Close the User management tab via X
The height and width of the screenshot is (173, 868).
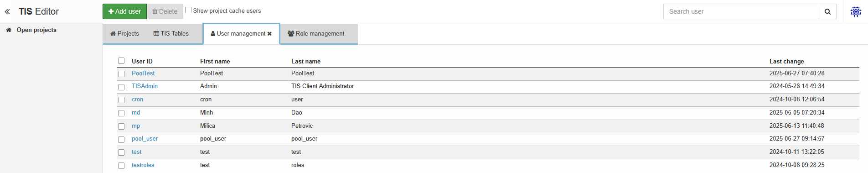269,34
